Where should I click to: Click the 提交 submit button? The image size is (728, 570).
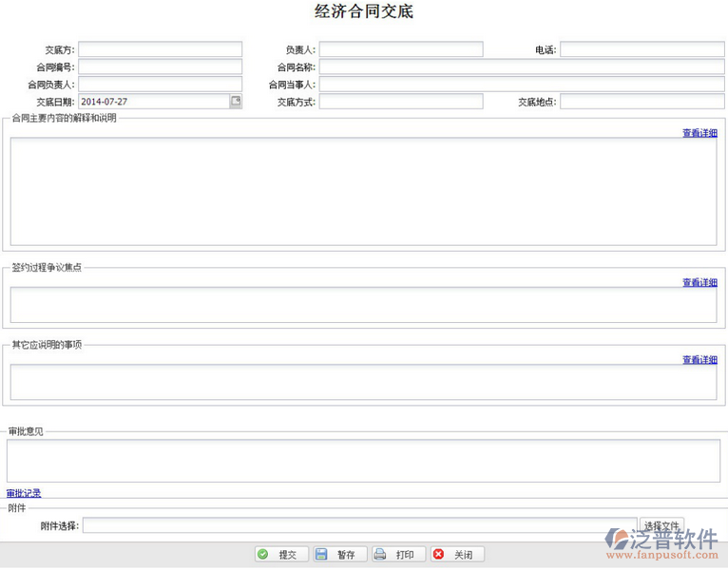pyautogui.click(x=280, y=555)
